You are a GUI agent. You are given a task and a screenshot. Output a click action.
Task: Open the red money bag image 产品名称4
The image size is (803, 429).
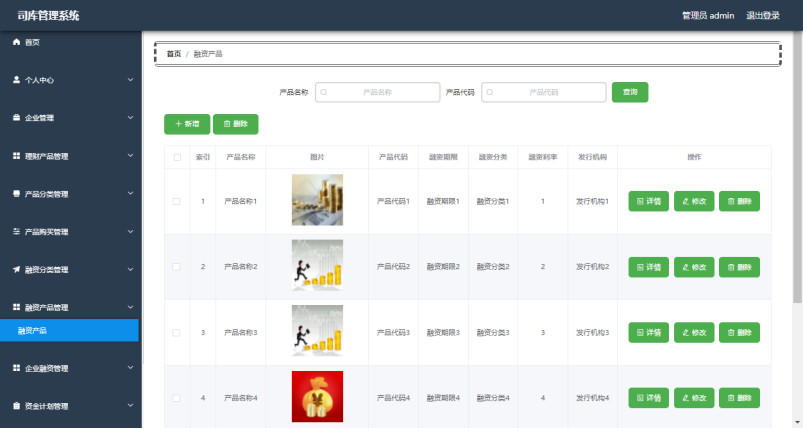tap(318, 397)
